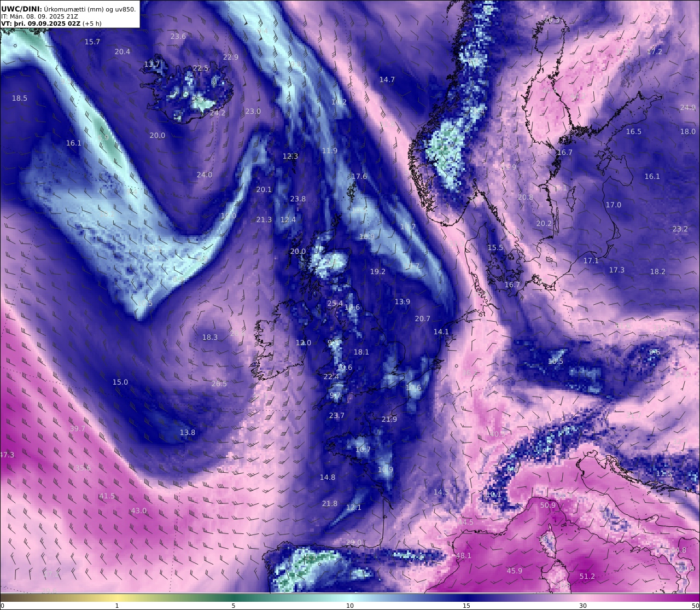Click the 25.4 value over northern England

coord(335,304)
